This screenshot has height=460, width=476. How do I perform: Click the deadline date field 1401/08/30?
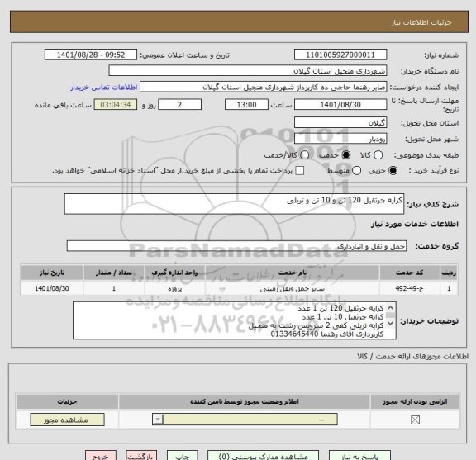click(x=340, y=105)
